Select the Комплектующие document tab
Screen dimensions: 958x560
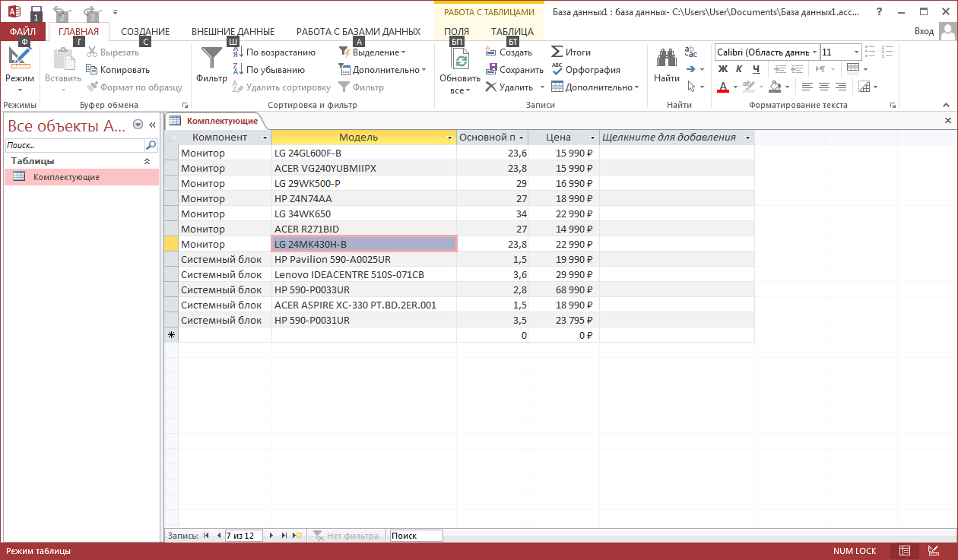click(x=215, y=121)
